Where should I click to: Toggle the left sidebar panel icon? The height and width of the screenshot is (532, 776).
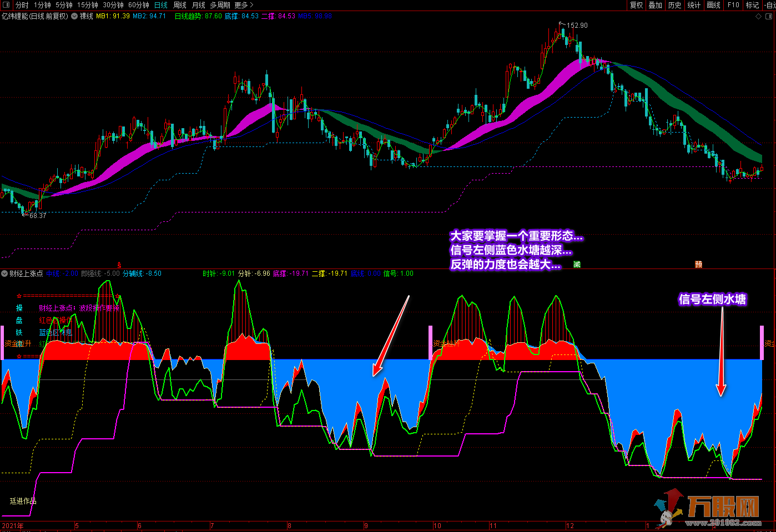[6, 5]
